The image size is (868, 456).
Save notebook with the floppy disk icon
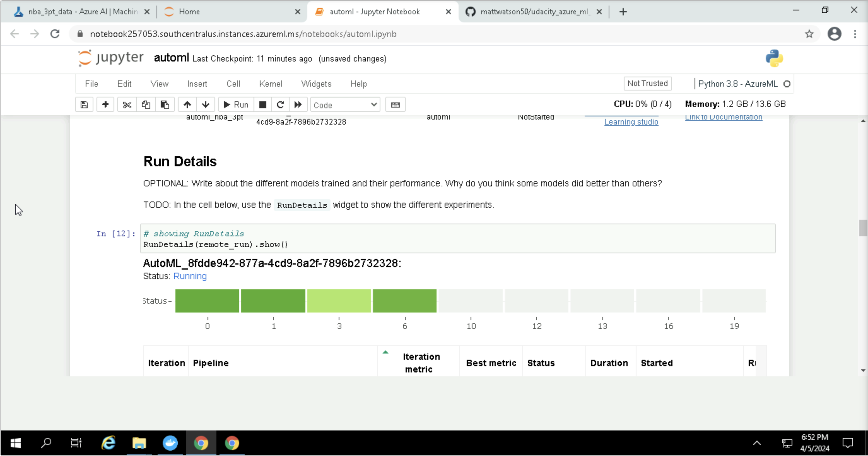click(x=84, y=105)
